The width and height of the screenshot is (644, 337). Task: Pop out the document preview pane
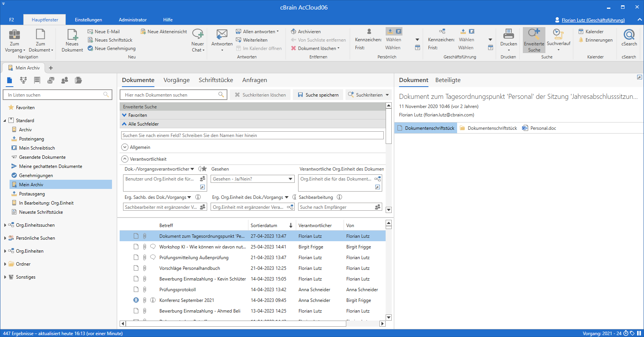click(x=639, y=77)
